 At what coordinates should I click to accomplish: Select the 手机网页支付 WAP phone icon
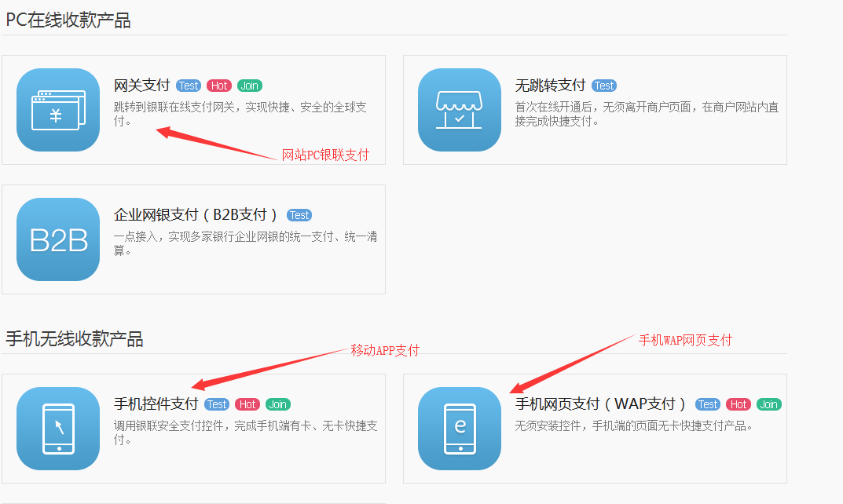coord(460,429)
